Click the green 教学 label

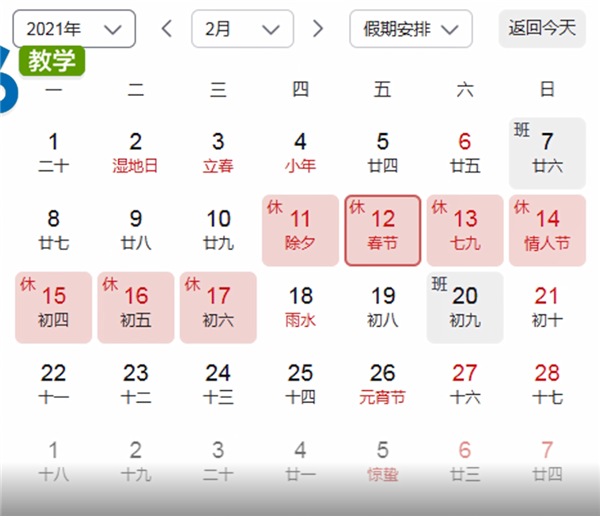[52, 61]
